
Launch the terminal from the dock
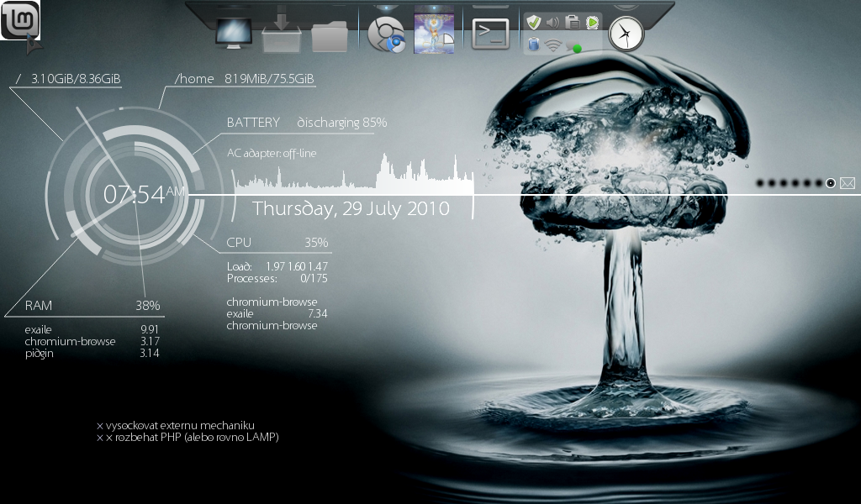point(490,30)
